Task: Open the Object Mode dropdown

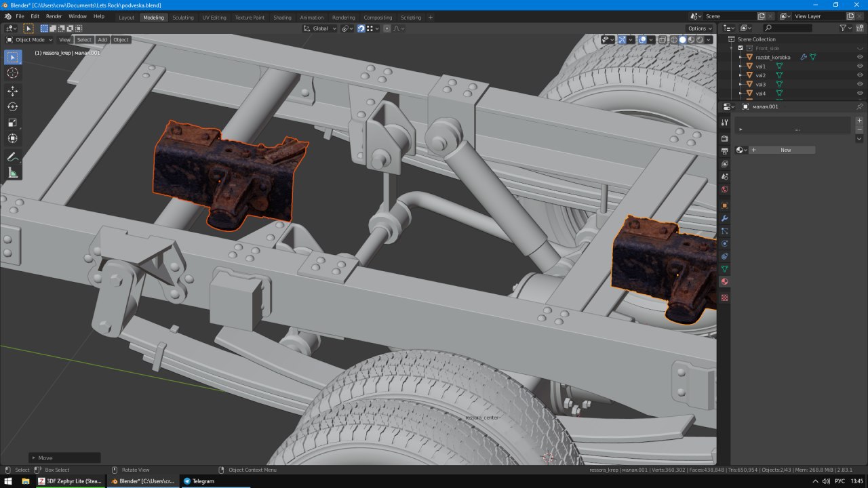Action: point(29,39)
